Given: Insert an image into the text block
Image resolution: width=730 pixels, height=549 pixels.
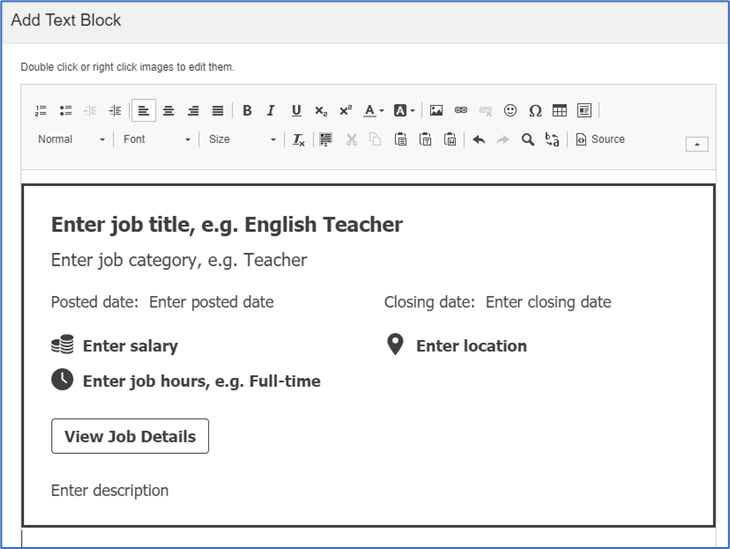Looking at the screenshot, I should point(436,111).
